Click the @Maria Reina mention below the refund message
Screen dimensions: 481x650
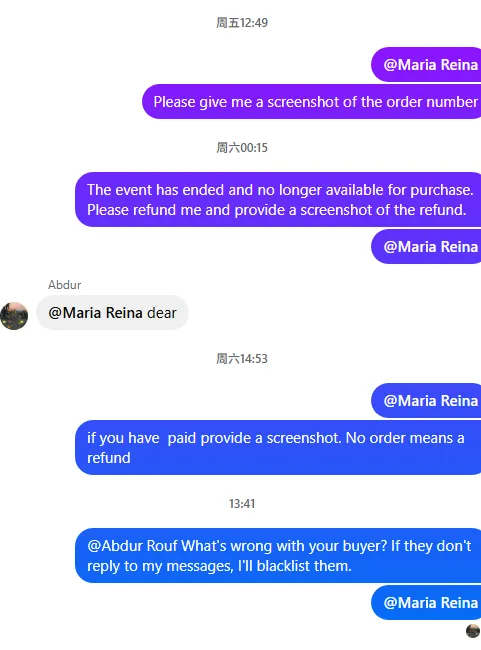pyautogui.click(x=426, y=247)
